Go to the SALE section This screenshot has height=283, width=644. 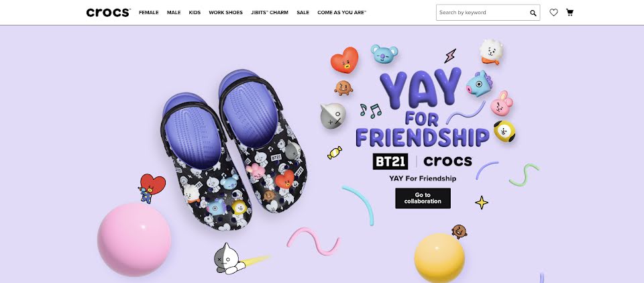point(303,13)
